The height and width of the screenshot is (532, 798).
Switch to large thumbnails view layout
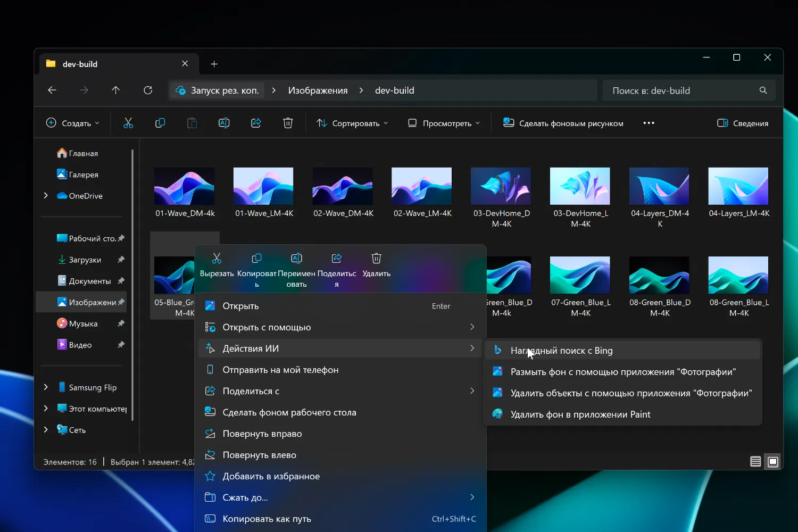tap(773, 462)
